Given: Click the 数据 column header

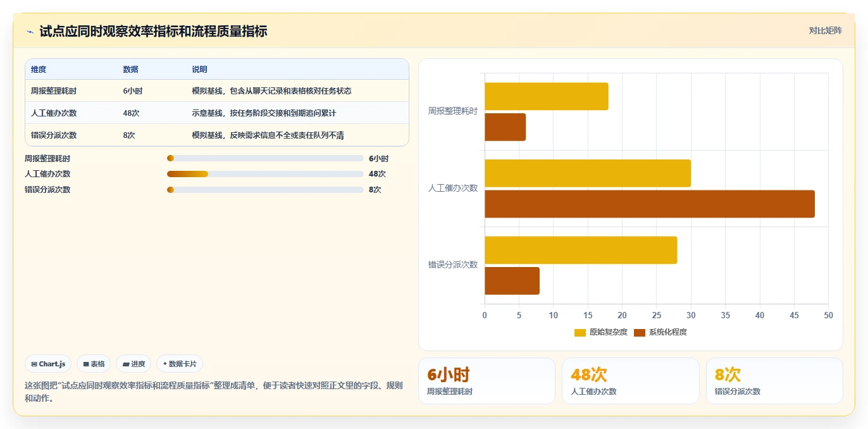Looking at the screenshot, I should click(x=131, y=70).
